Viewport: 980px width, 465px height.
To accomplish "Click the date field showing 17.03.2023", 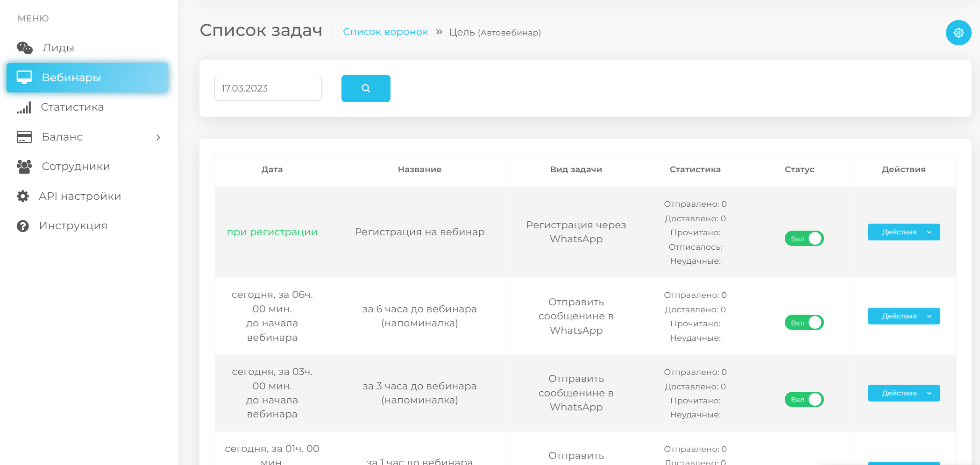I will click(x=268, y=88).
